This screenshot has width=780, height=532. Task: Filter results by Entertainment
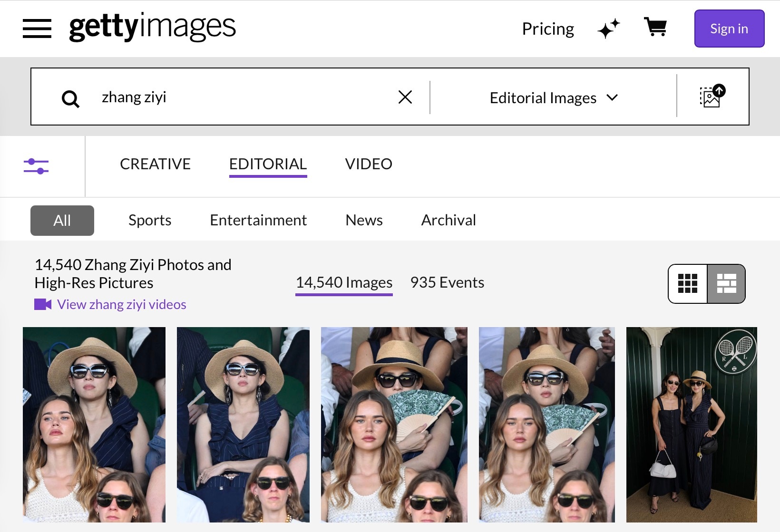pyautogui.click(x=258, y=220)
